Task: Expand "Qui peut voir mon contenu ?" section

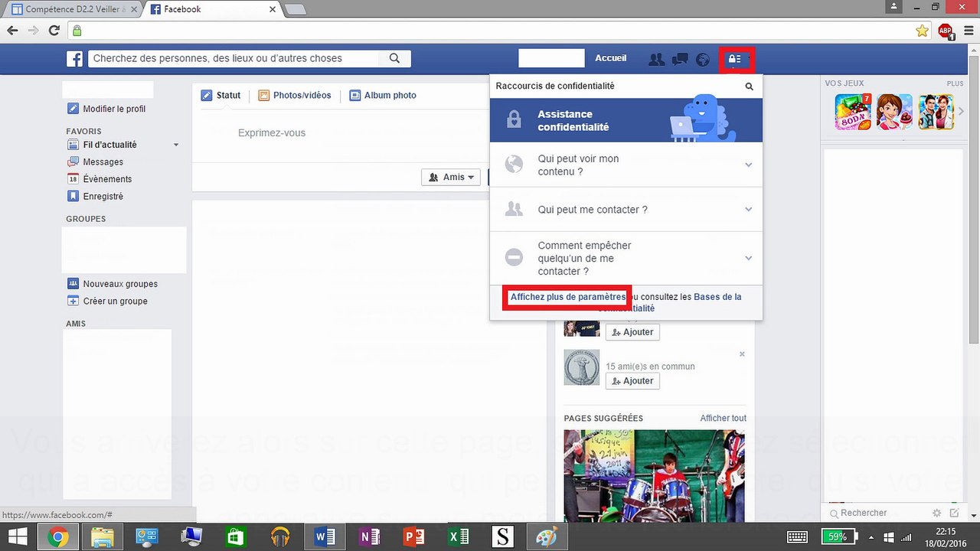Action: click(x=626, y=165)
